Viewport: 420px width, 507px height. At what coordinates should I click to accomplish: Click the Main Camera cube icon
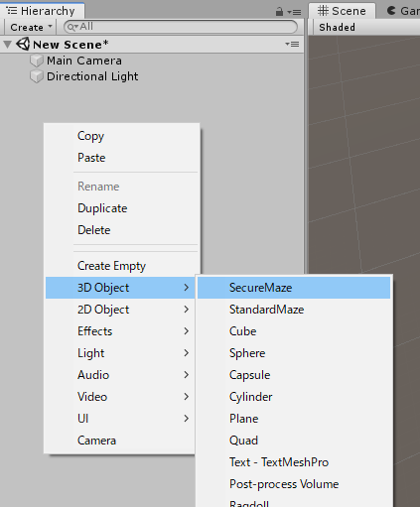click(37, 61)
